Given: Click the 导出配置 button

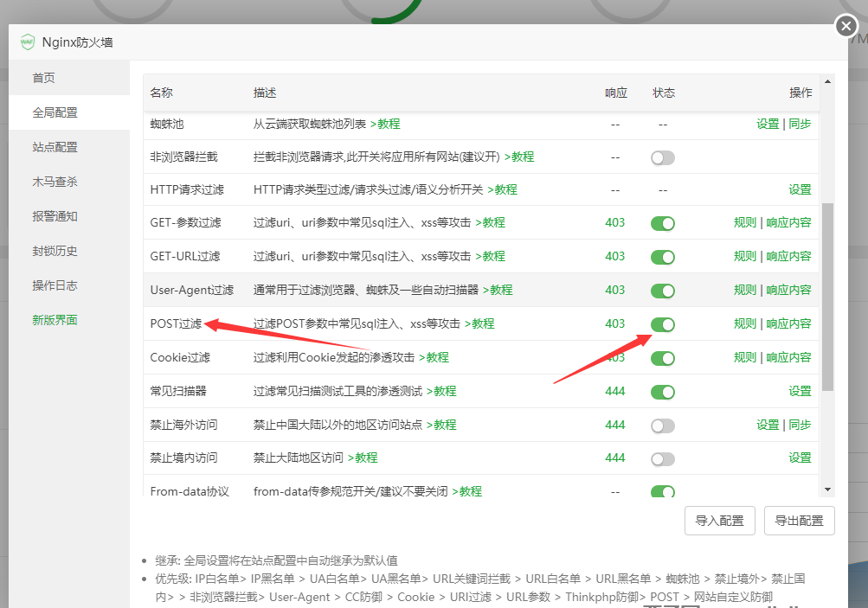Looking at the screenshot, I should tap(799, 521).
